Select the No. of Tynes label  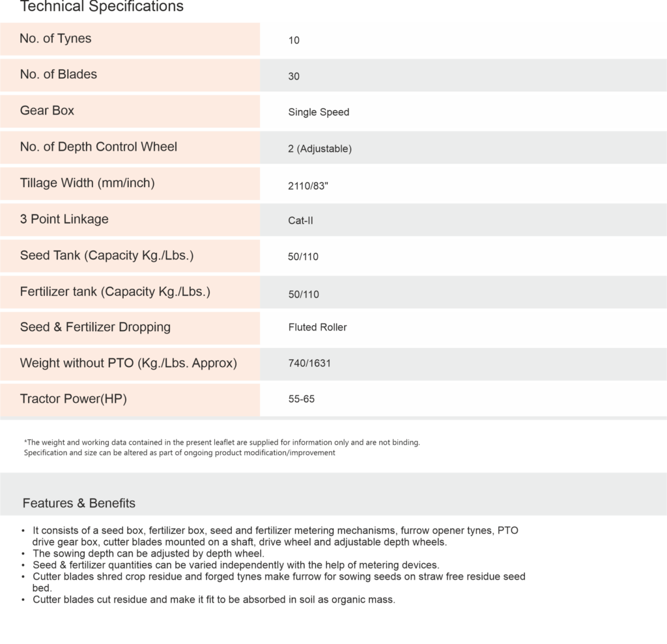coord(55,38)
